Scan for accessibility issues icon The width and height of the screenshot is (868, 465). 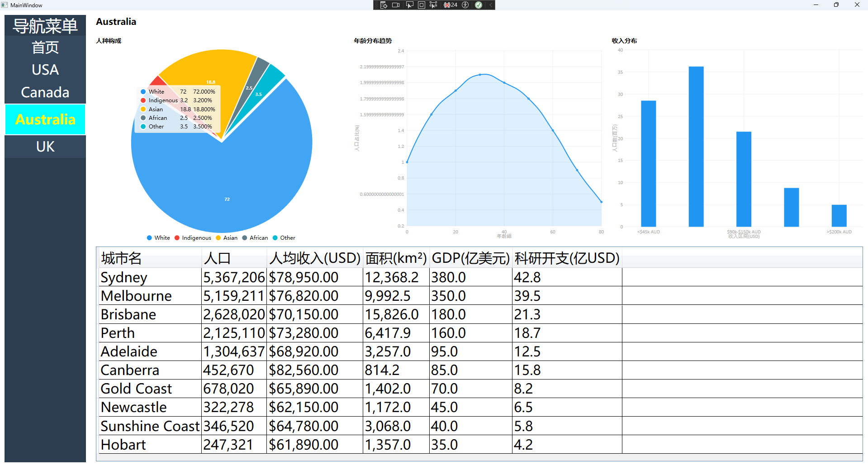[x=465, y=5]
